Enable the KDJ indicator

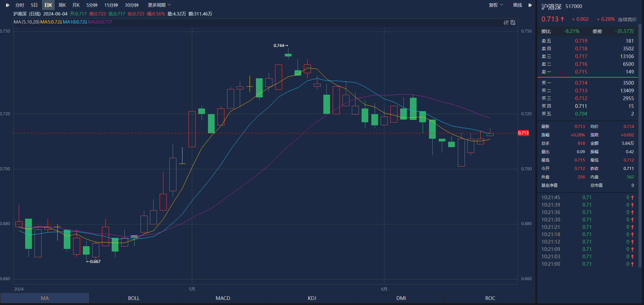pyautogui.click(x=312, y=298)
